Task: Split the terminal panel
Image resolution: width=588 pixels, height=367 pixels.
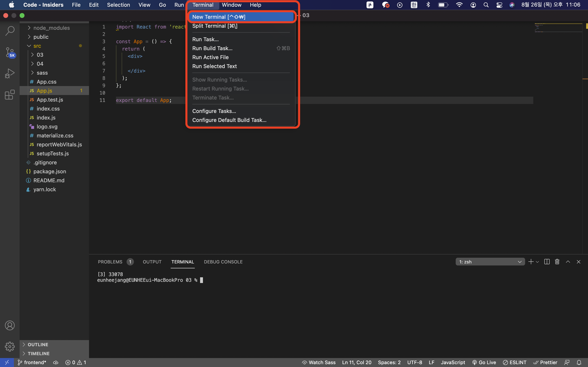Action: click(x=547, y=262)
